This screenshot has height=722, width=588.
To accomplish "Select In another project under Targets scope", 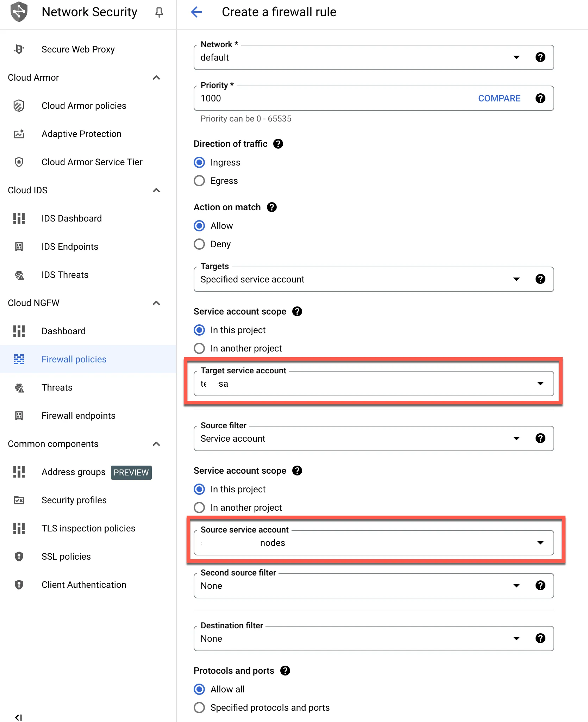I will pyautogui.click(x=199, y=348).
